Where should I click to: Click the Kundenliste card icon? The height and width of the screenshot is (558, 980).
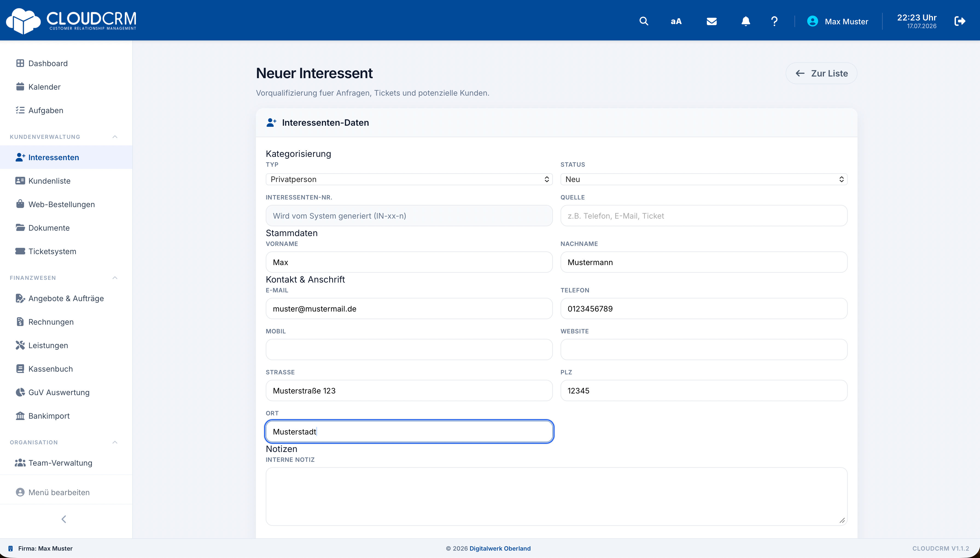(20, 181)
